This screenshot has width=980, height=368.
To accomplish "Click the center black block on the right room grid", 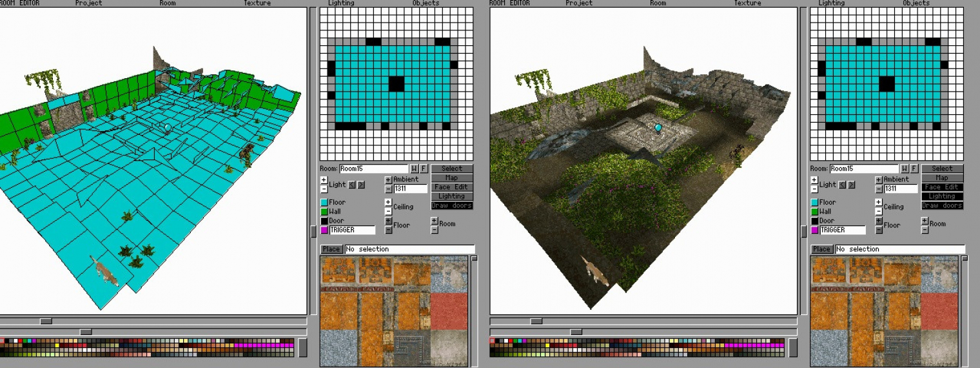I will [887, 84].
